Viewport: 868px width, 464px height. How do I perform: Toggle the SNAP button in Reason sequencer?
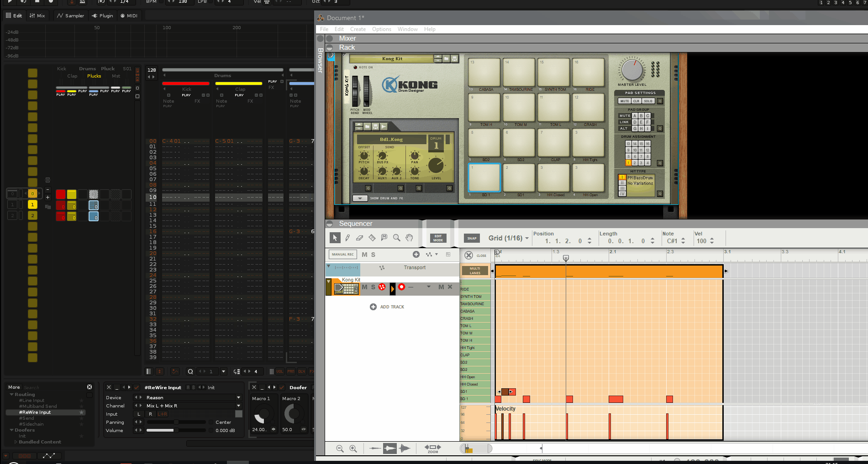(x=472, y=238)
